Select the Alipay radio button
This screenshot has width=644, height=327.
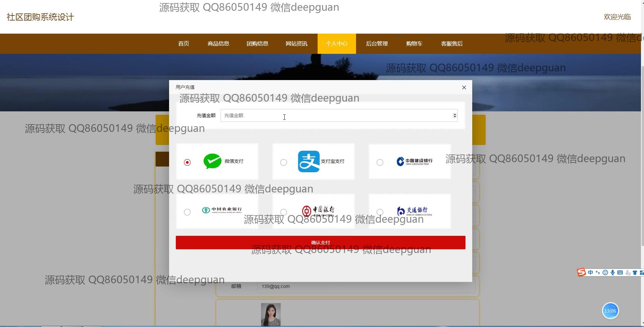coord(284,162)
